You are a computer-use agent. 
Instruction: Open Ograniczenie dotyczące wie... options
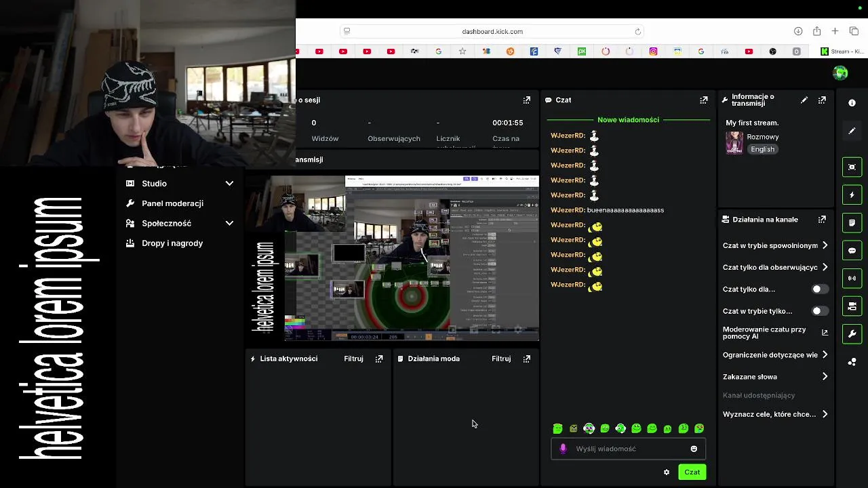click(776, 355)
